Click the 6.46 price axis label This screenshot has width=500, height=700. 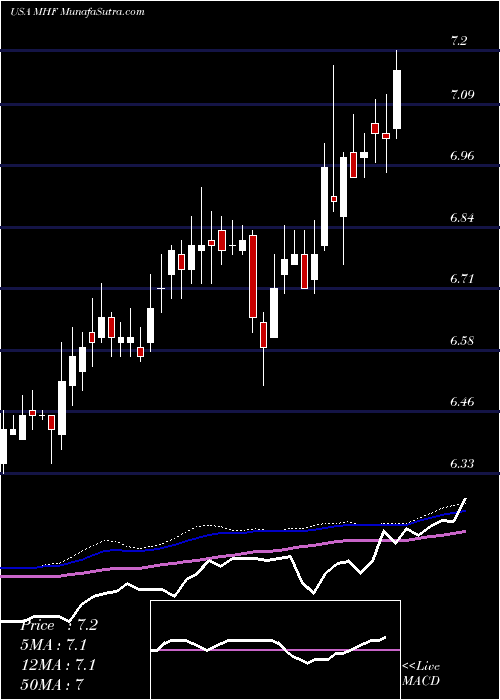click(x=463, y=402)
